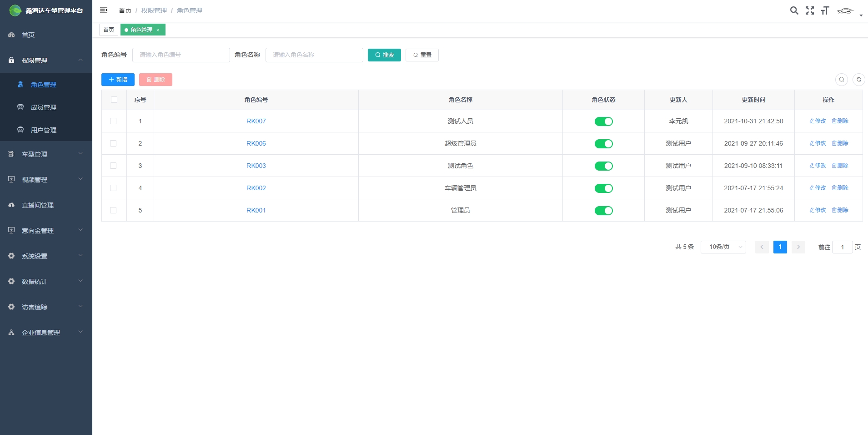Open the 10条/页 page size dropdown
868x435 pixels.
click(723, 247)
